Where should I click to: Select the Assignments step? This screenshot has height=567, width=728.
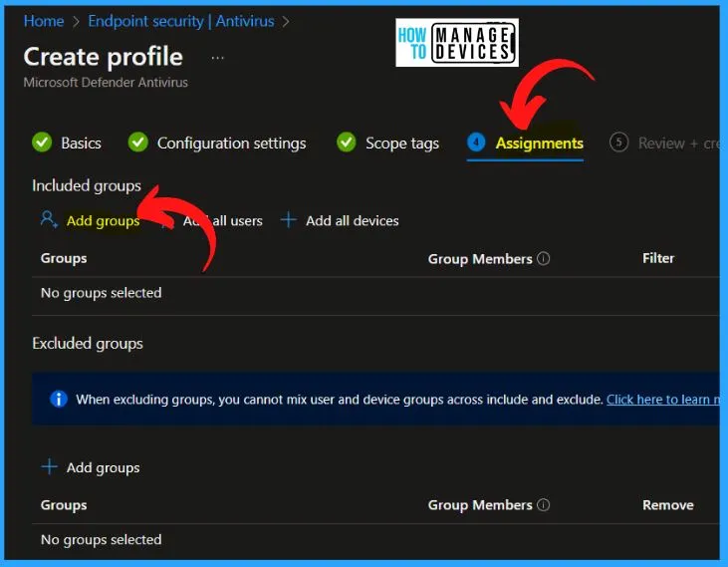pos(540,143)
